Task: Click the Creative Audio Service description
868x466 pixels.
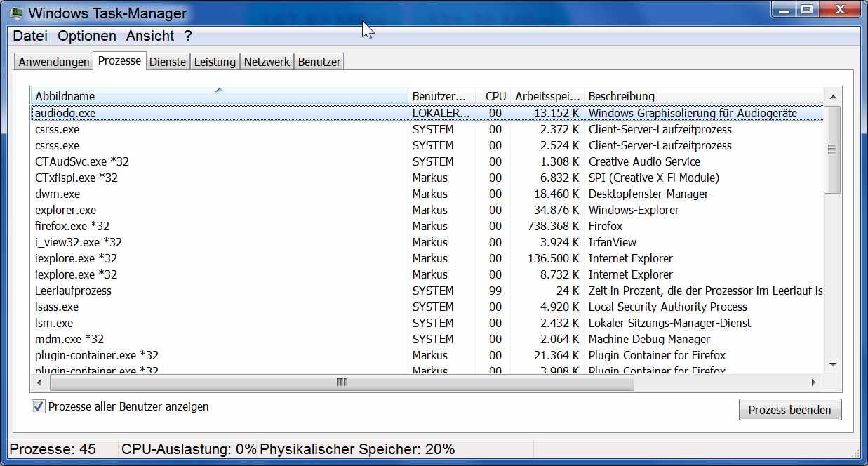Action: 644,161
